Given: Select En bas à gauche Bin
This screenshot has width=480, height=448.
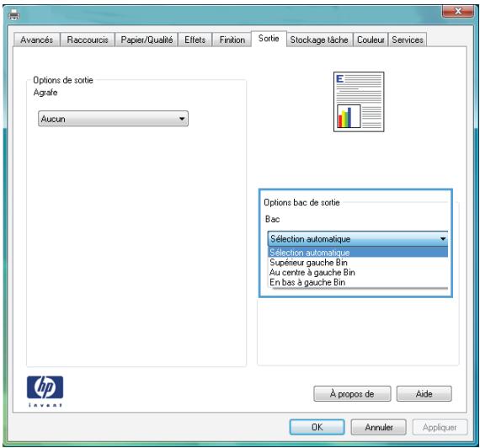Looking at the screenshot, I should [x=358, y=282].
